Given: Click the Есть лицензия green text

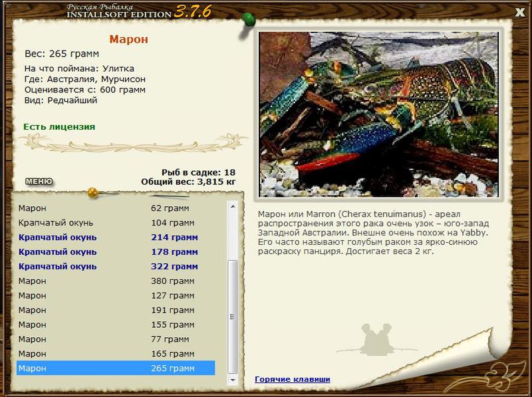Looking at the screenshot, I should pos(59,126).
